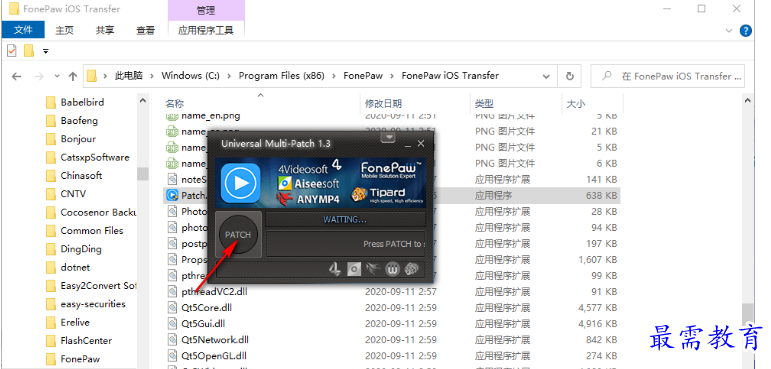771x369 pixels.
Task: Select the Qt5Core.dll file
Action: [207, 308]
